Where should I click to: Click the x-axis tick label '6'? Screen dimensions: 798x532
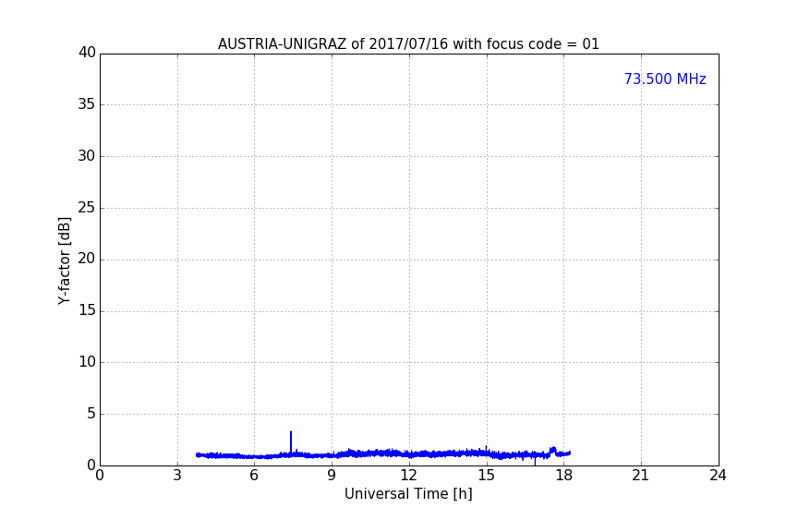point(254,476)
